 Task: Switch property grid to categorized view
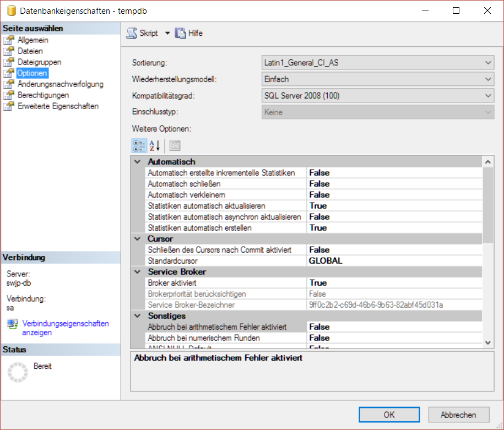click(139, 146)
